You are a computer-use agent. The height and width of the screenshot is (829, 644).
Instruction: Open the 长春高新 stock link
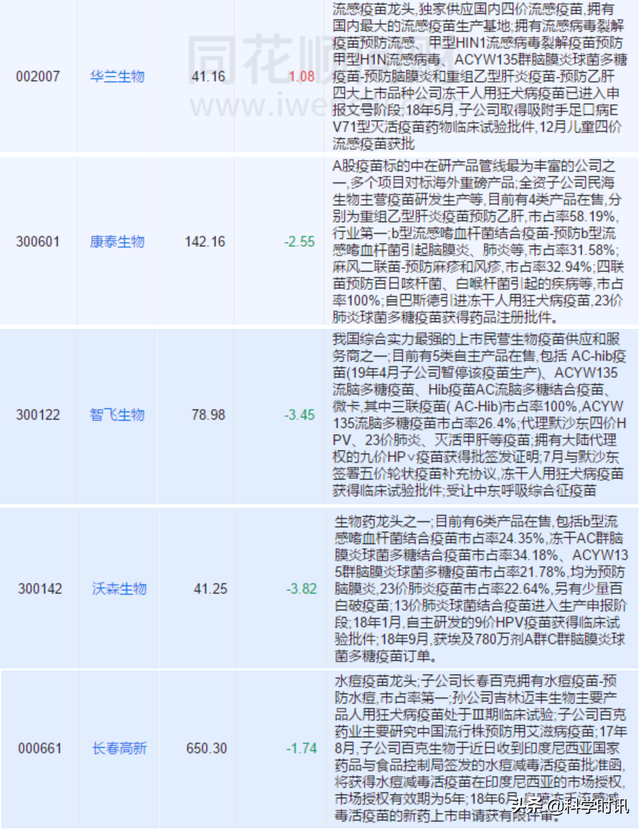[x=117, y=748]
